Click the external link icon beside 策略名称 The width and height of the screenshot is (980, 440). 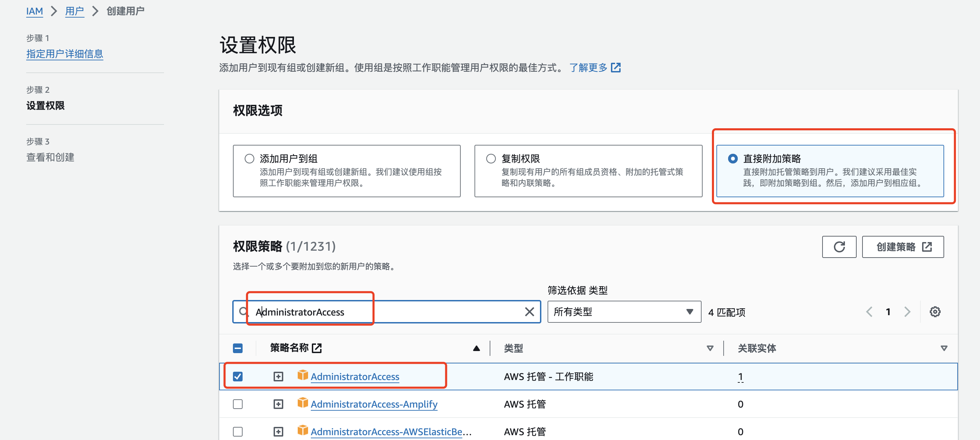click(x=317, y=348)
